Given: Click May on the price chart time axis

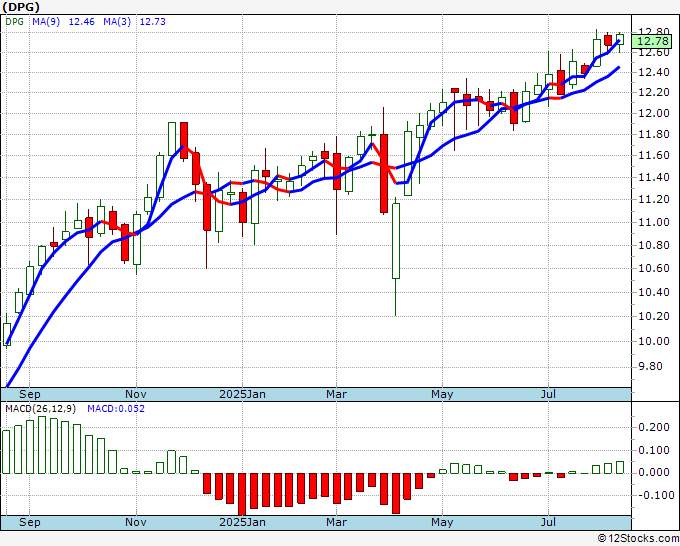Looking at the screenshot, I should pyautogui.click(x=442, y=394).
